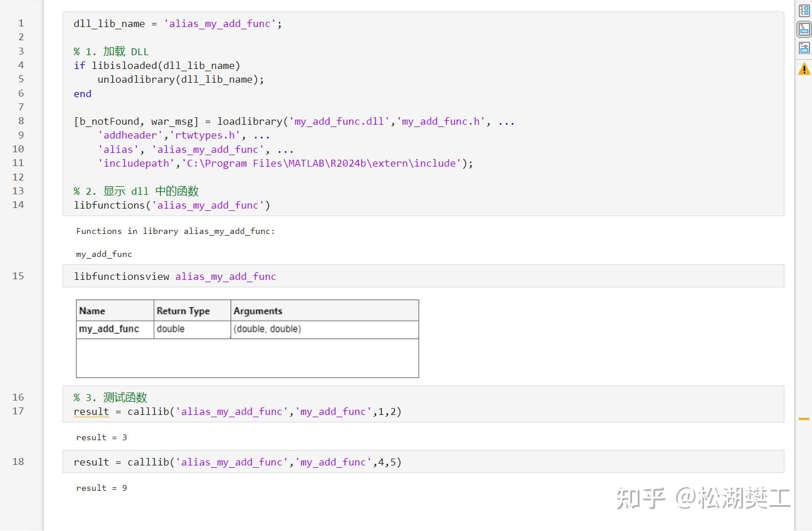Select the comment about displaying dll functions
The width and height of the screenshot is (812, 531).
(136, 191)
